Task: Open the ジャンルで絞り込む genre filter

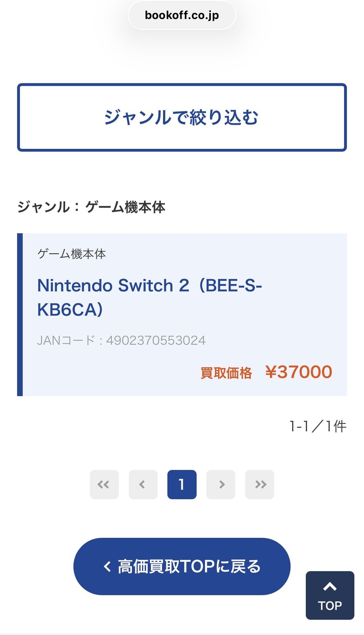Action: 182,117
